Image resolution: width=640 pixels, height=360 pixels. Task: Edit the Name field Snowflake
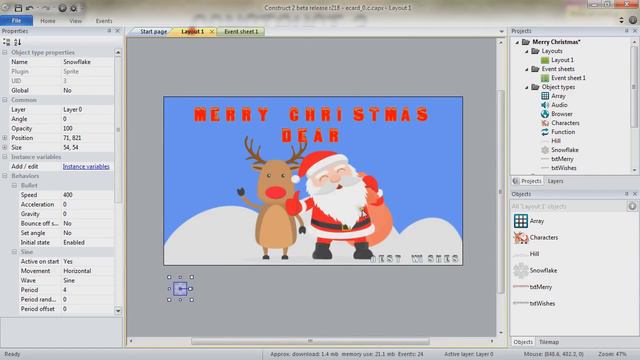pyautogui.click(x=87, y=62)
